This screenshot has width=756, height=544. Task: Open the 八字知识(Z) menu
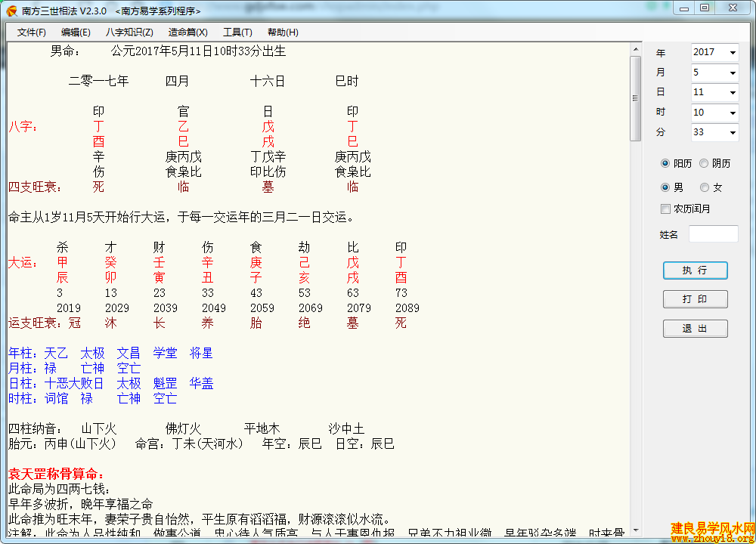129,32
